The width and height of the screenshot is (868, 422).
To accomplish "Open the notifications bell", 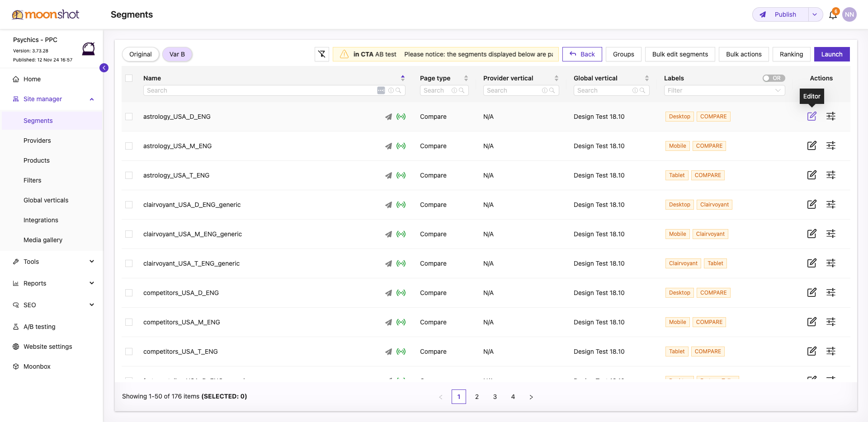I will pos(833,14).
